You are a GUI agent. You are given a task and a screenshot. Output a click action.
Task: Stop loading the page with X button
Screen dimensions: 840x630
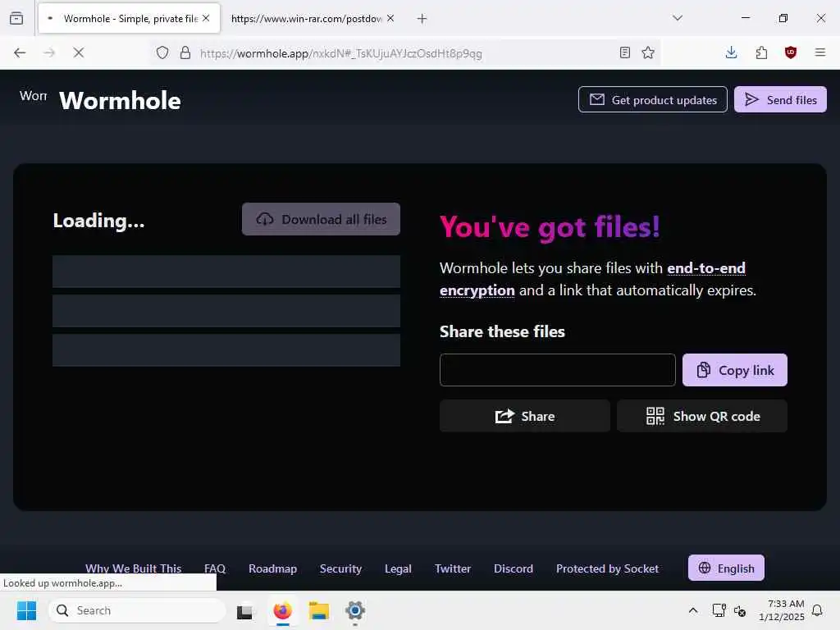(78, 52)
